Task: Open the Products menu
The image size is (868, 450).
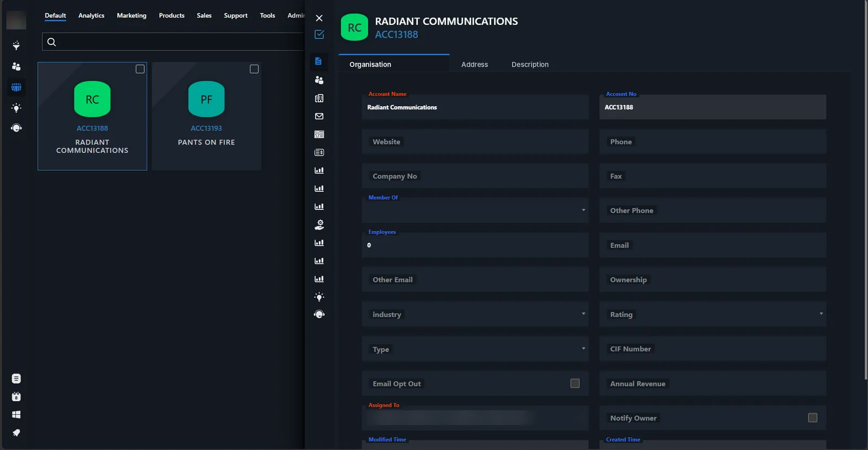Action: point(171,16)
